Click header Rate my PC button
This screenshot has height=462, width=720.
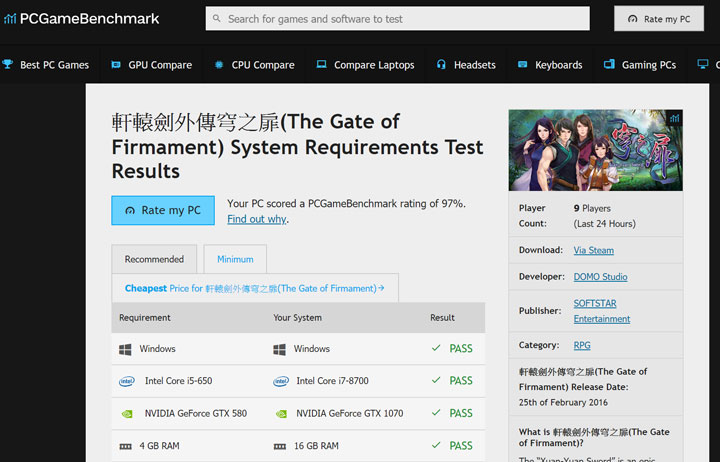(659, 19)
